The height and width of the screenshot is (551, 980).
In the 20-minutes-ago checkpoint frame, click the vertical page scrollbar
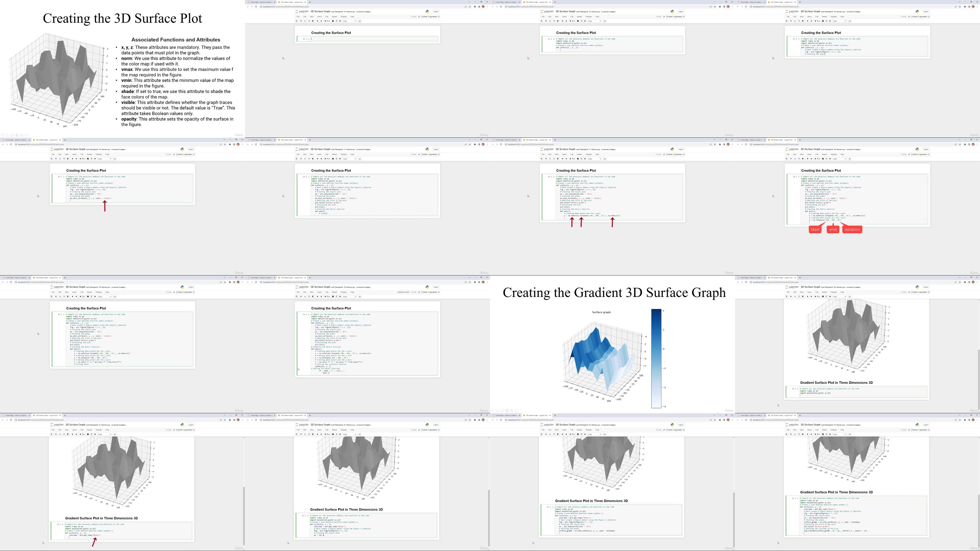[978, 380]
